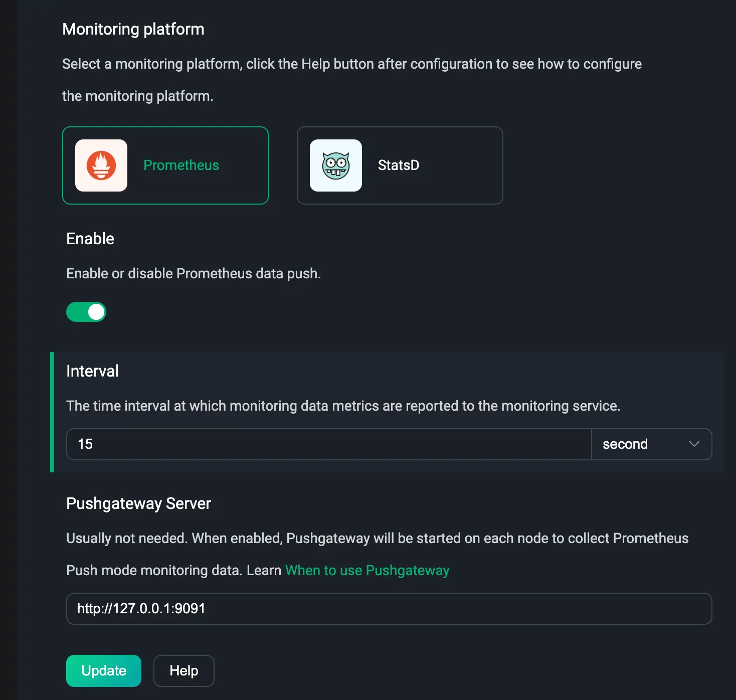Click the Pushgateway Server address field
Image resolution: width=736 pixels, height=700 pixels.
click(x=389, y=609)
